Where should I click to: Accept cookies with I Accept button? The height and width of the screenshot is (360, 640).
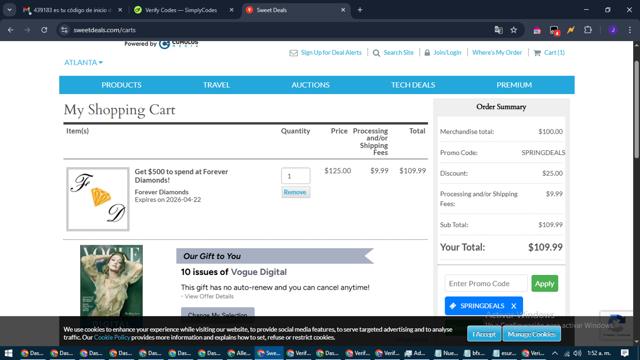click(x=484, y=334)
